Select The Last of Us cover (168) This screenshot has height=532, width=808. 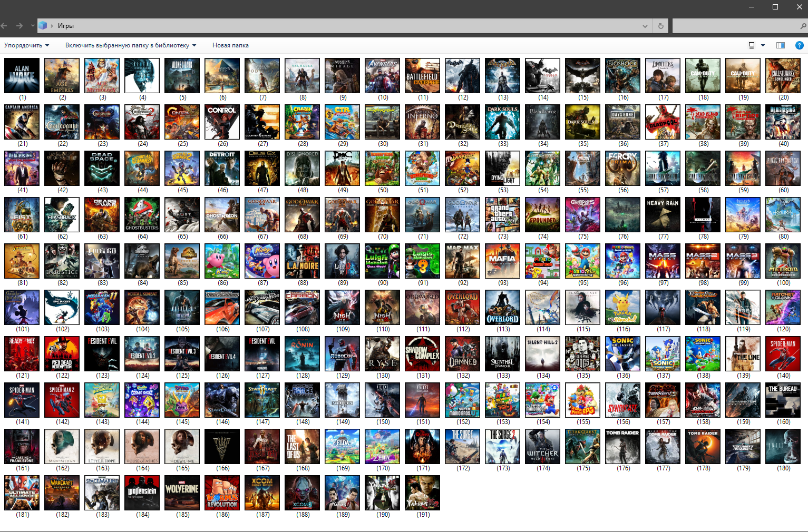[303, 447]
